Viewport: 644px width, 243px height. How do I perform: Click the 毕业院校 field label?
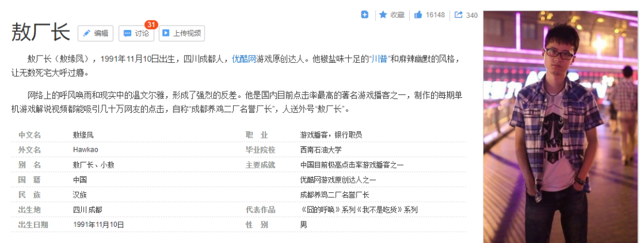click(x=260, y=150)
